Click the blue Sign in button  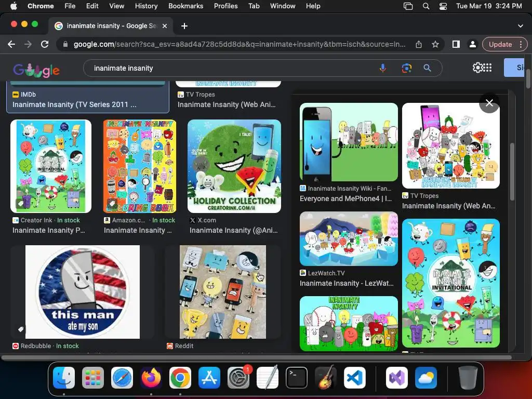pyautogui.click(x=515, y=68)
